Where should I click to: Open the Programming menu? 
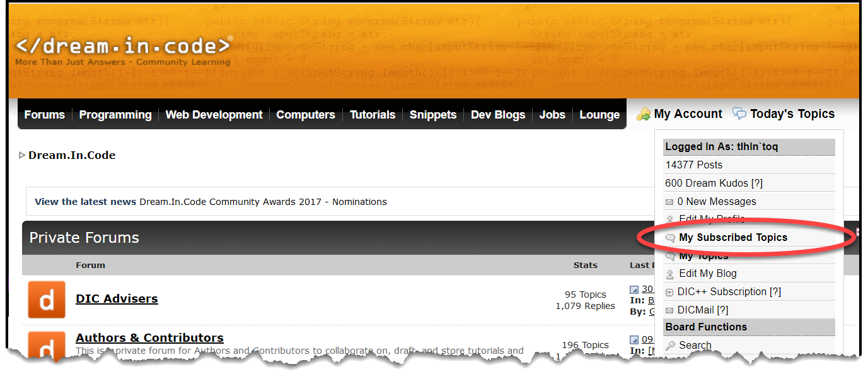pos(115,115)
